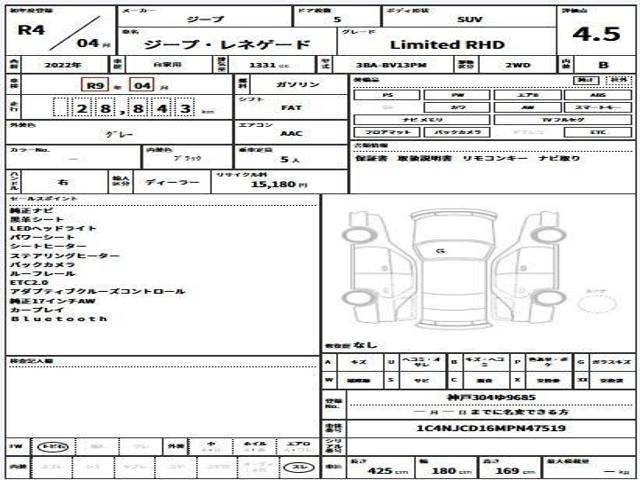
Task: Click the dotted spare tire circle in the diagram
Action: [596, 304]
